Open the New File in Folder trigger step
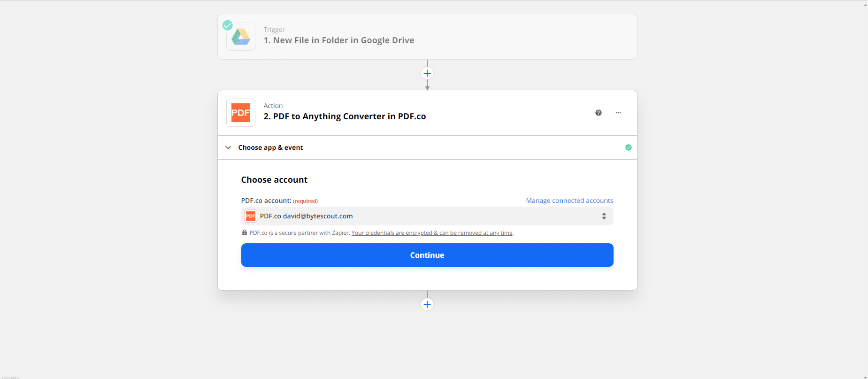The image size is (868, 379). [x=338, y=40]
